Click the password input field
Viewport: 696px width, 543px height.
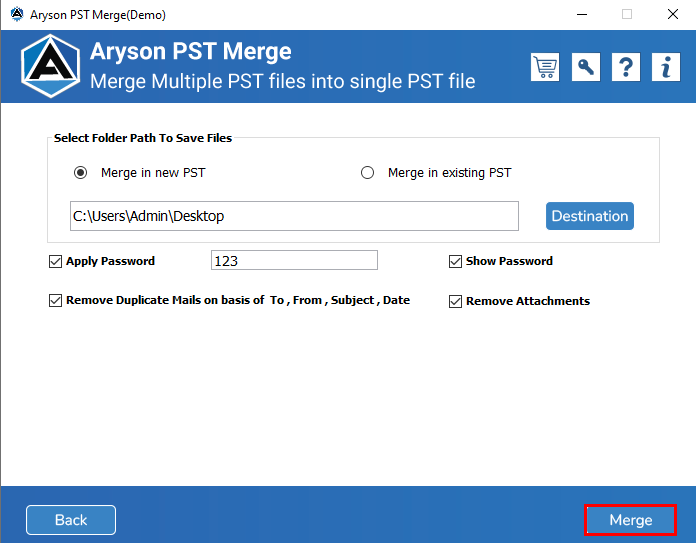(x=294, y=260)
